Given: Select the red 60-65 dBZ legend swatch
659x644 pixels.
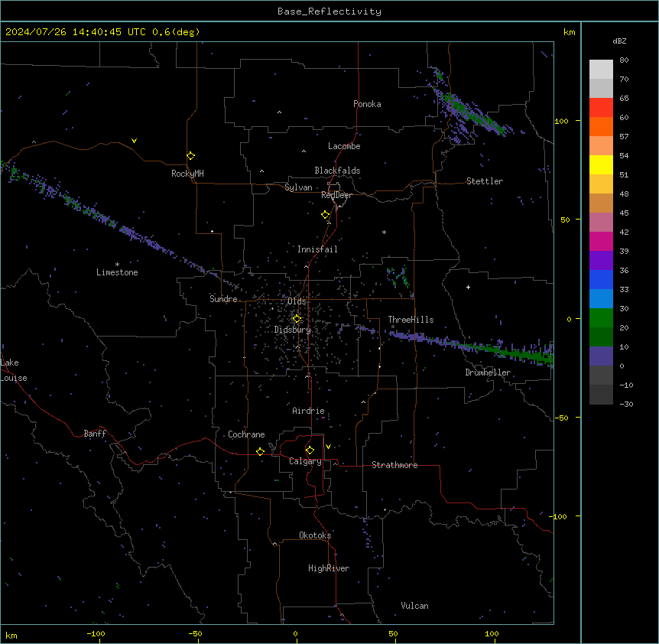Looking at the screenshot, I should [x=601, y=108].
